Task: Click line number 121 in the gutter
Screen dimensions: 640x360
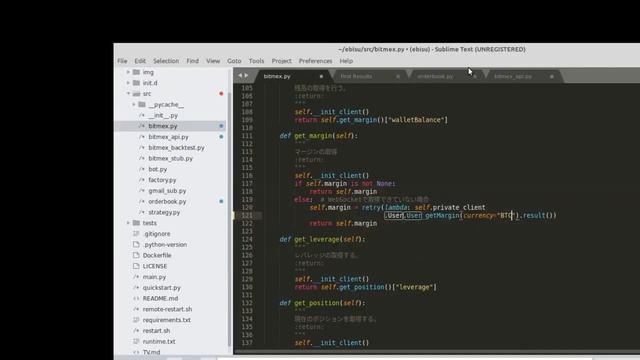Action: [x=247, y=216]
